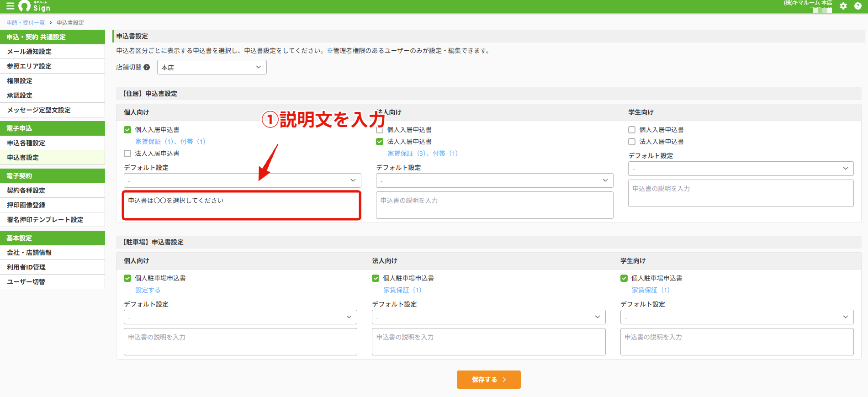Uncheck 個人入居申込書 under 個人向け
This screenshot has width=868, height=397.
click(127, 130)
